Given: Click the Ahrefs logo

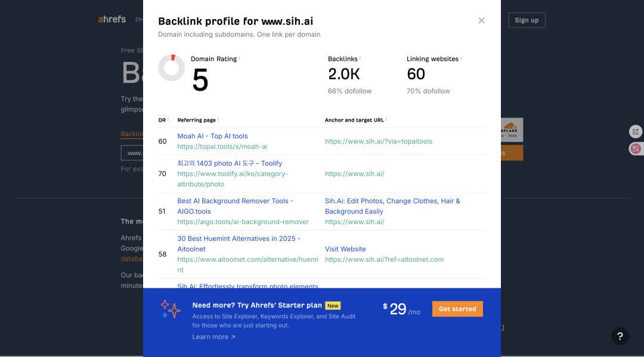Looking at the screenshot, I should click(112, 19).
